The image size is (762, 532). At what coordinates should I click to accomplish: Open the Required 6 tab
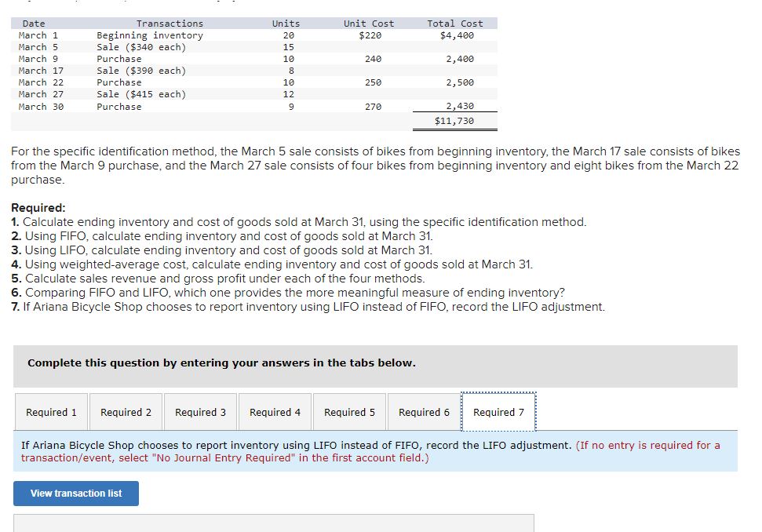pos(424,412)
